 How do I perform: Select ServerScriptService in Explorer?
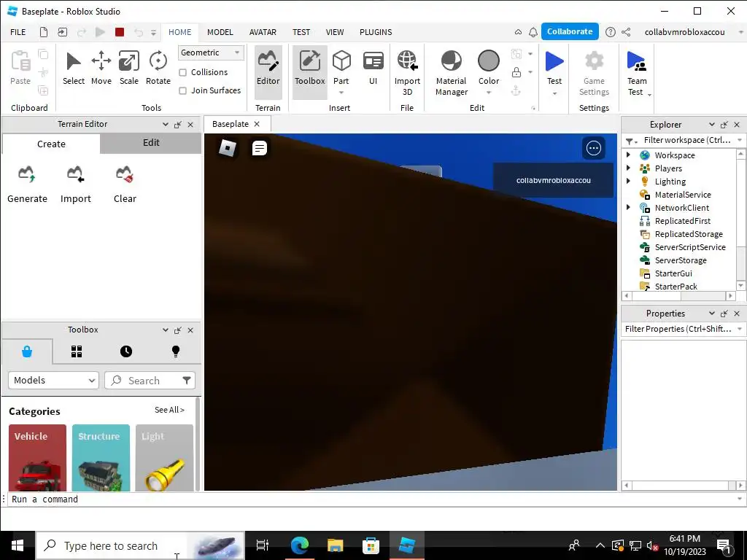point(690,247)
